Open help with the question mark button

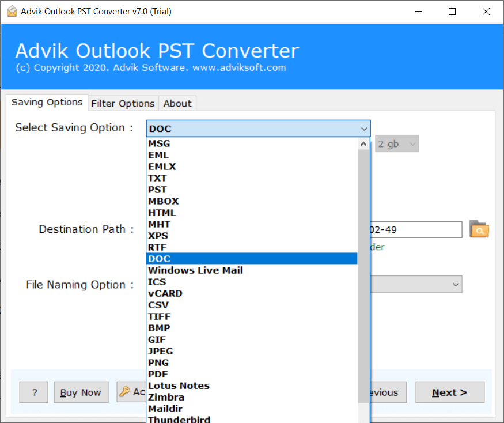[x=33, y=392]
